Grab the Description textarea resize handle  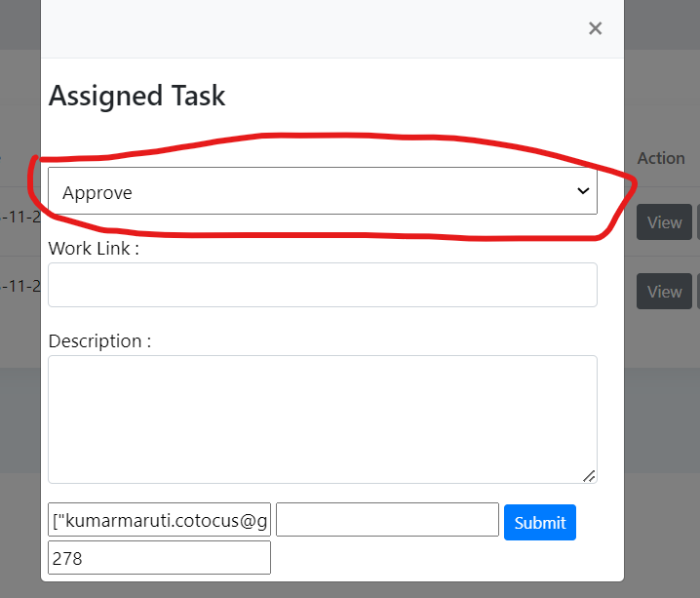(589, 475)
